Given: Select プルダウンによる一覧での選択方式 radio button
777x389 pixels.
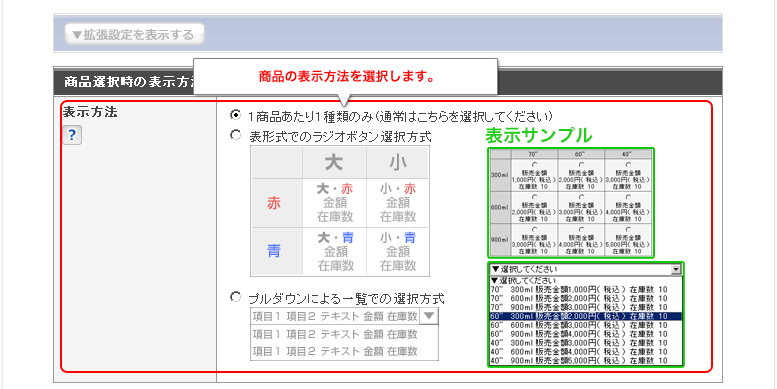Looking at the screenshot, I should coord(236,297).
